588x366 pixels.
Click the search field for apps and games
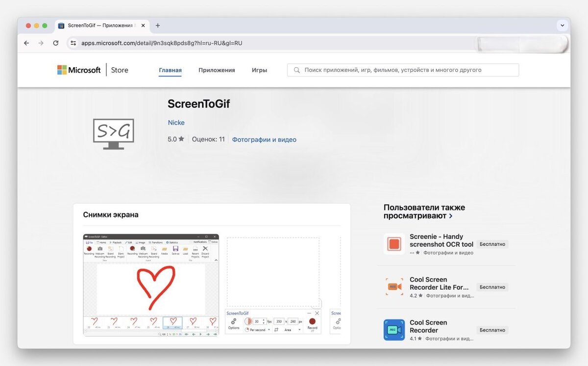403,70
